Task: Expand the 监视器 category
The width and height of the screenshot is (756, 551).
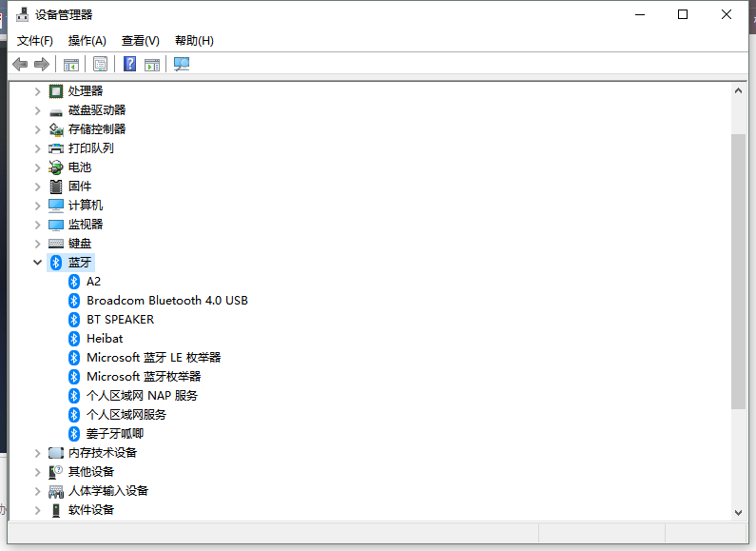Action: [38, 225]
